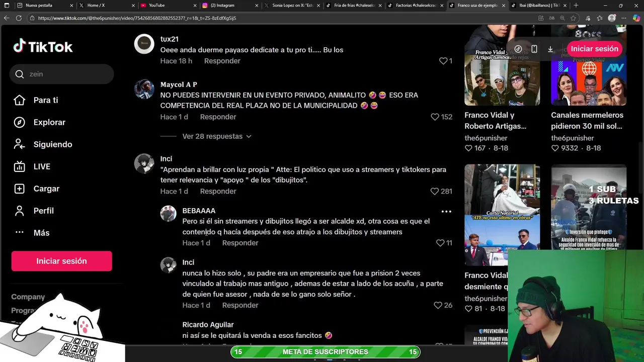Open browser settings three-dot menu
Viewport: 644px width, 362px height.
tap(624, 18)
